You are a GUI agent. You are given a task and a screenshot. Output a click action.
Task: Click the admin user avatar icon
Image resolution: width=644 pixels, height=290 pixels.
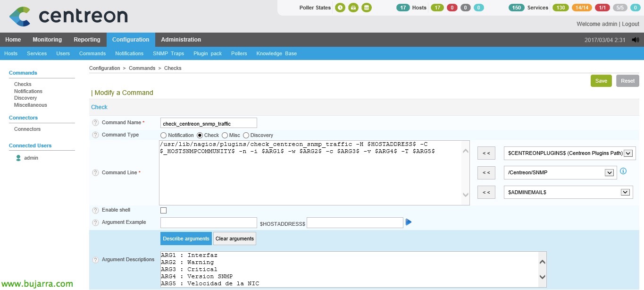coord(18,158)
